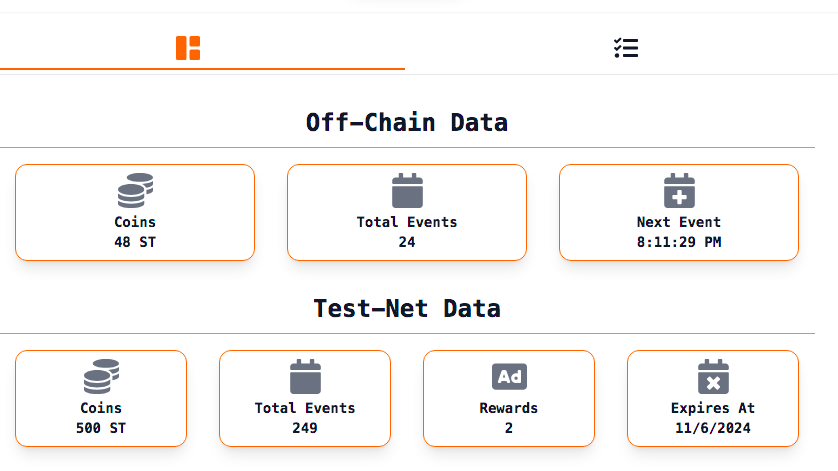The height and width of the screenshot is (471, 838).
Task: Click the Test-Net coins stack icon
Action: (101, 376)
